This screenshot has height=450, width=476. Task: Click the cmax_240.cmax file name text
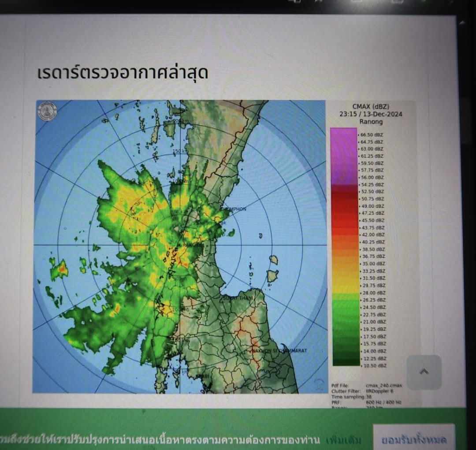pos(382,385)
